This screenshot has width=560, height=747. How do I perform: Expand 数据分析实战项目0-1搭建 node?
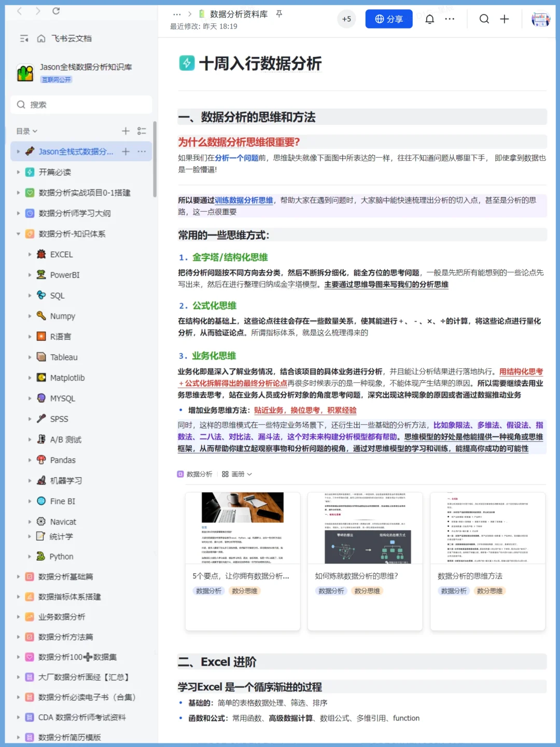point(18,193)
